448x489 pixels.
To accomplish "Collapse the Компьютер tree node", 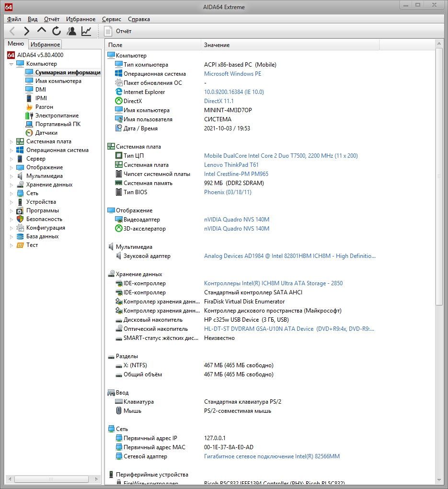I will pos(11,64).
